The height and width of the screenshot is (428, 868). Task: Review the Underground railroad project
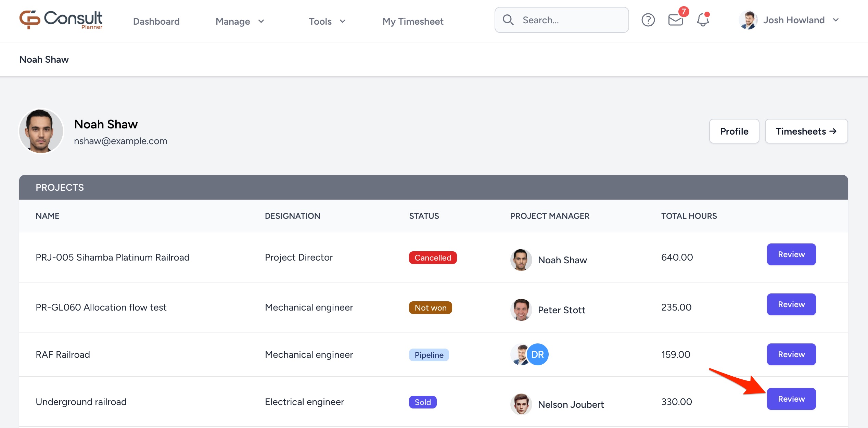[x=791, y=399]
